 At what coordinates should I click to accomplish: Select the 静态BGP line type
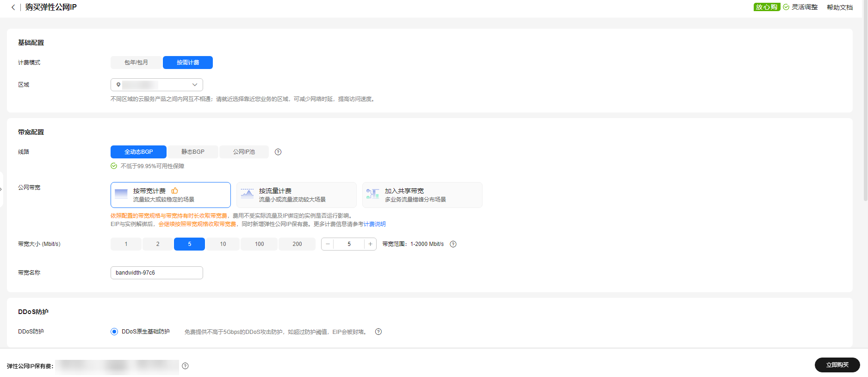point(192,152)
